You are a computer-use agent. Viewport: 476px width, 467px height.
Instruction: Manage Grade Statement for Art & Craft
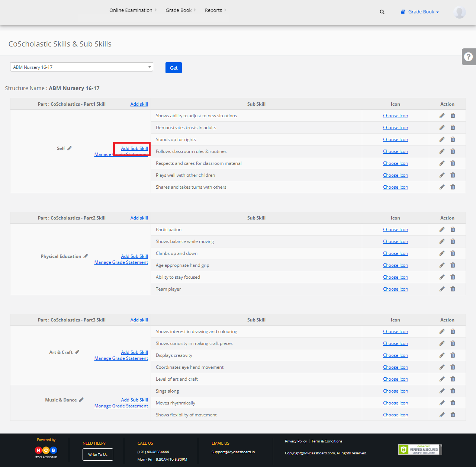tap(121, 358)
